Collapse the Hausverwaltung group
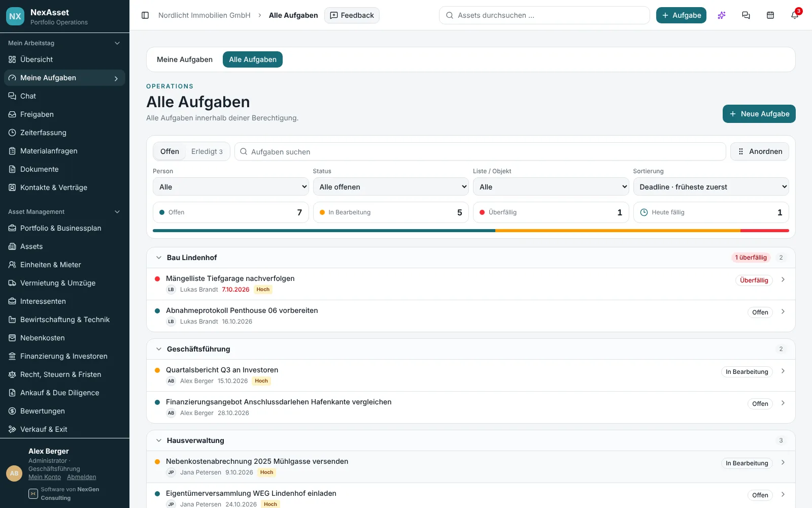This screenshot has height=508, width=812. (x=159, y=440)
